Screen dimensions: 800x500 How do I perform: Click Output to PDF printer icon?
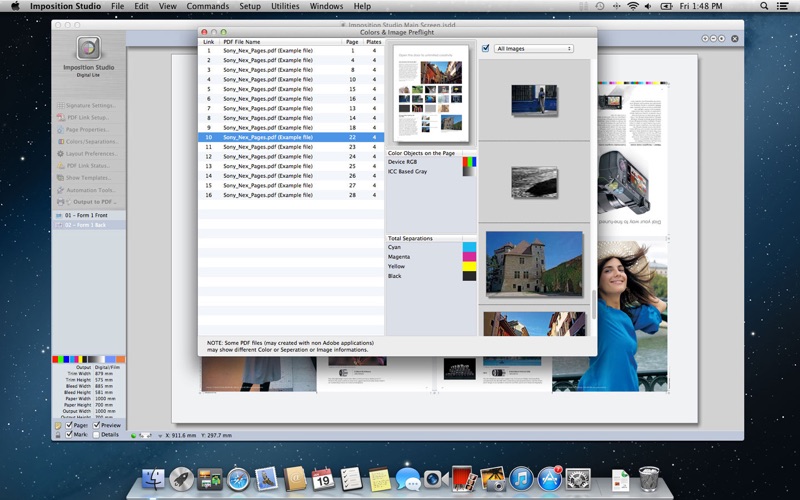tap(61, 202)
